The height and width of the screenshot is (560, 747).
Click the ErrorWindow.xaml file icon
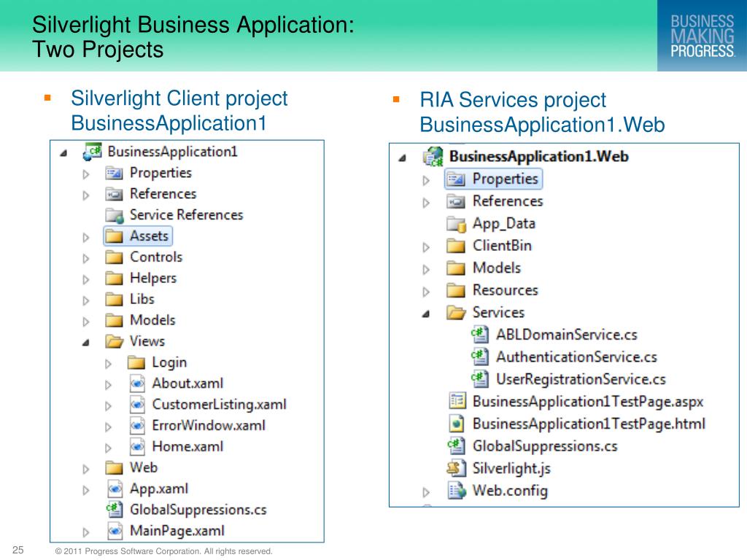[x=137, y=425]
